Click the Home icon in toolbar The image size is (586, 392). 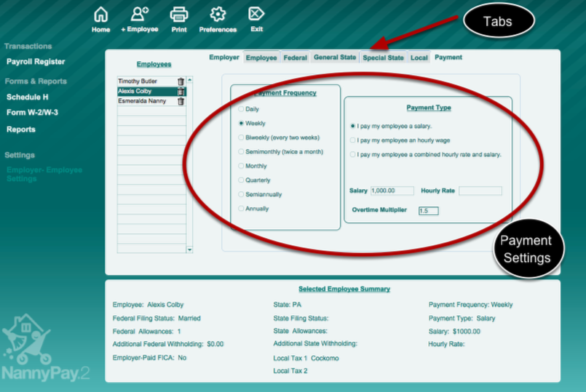100,15
